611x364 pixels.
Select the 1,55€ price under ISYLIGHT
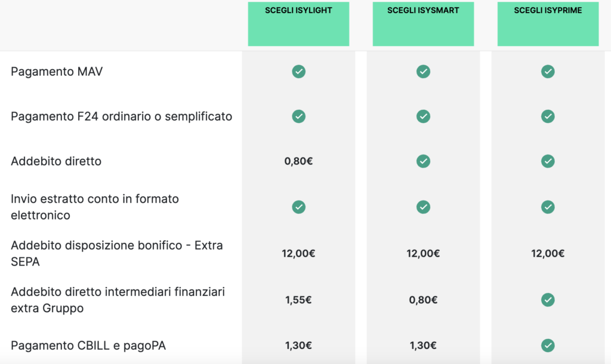click(x=298, y=300)
